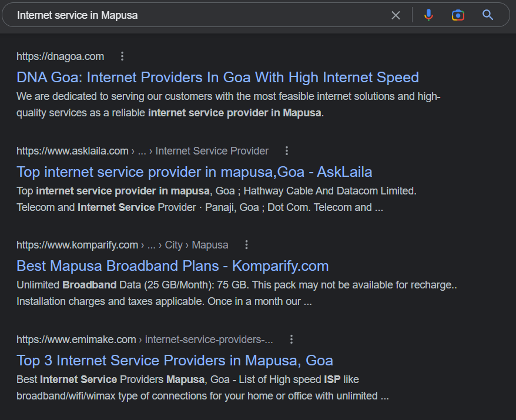Open three-dot menu beside asklaila.com result
Image resolution: width=516 pixels, height=420 pixels.
point(287,151)
